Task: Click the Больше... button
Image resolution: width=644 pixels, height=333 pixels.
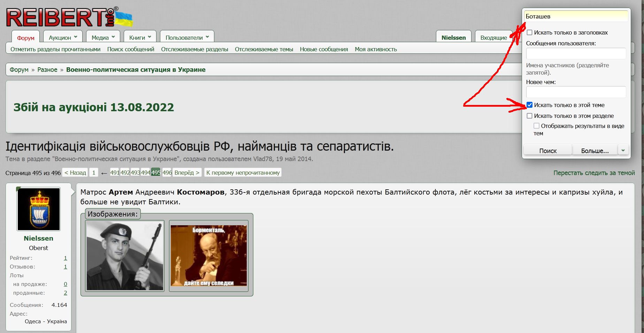Action: click(595, 150)
